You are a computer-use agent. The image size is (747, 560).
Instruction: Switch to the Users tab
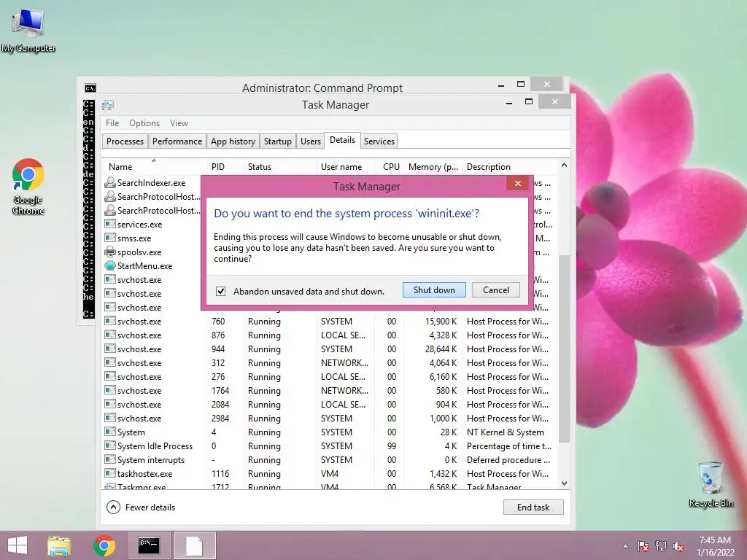[311, 141]
